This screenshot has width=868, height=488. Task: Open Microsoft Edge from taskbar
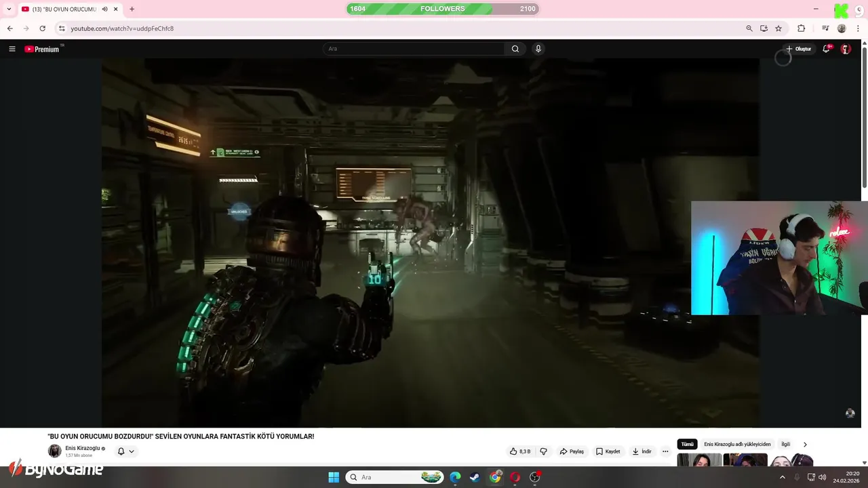point(455,477)
